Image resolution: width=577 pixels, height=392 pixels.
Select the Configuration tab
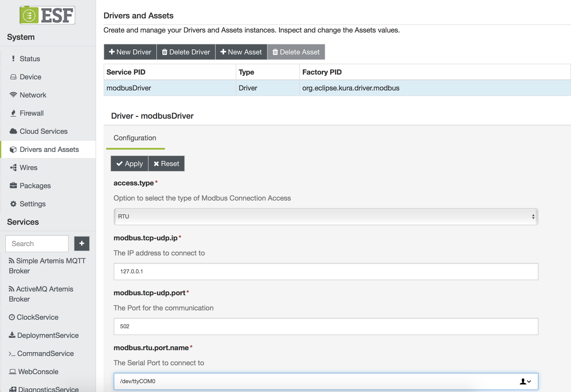point(135,138)
